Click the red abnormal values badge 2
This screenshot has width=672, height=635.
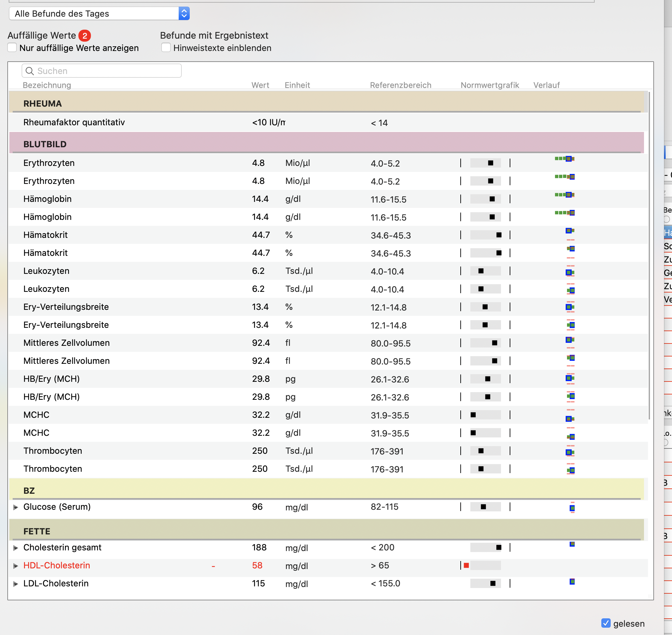click(x=85, y=36)
